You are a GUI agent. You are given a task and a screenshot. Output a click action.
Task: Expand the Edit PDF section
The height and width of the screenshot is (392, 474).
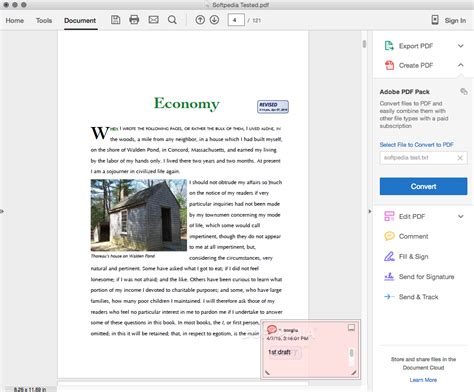click(x=461, y=216)
